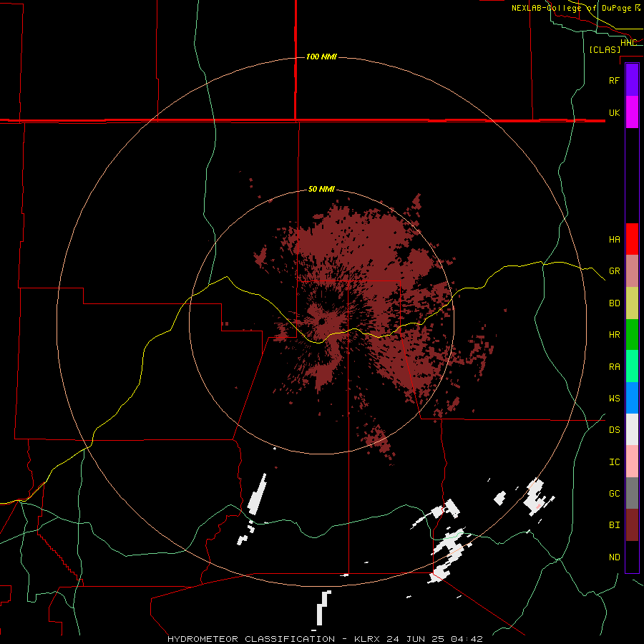Click the GR legend label
The width and height of the screenshot is (644, 644).
tap(614, 271)
